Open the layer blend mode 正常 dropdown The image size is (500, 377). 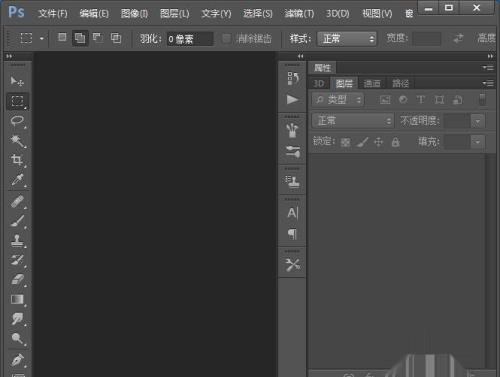(353, 121)
